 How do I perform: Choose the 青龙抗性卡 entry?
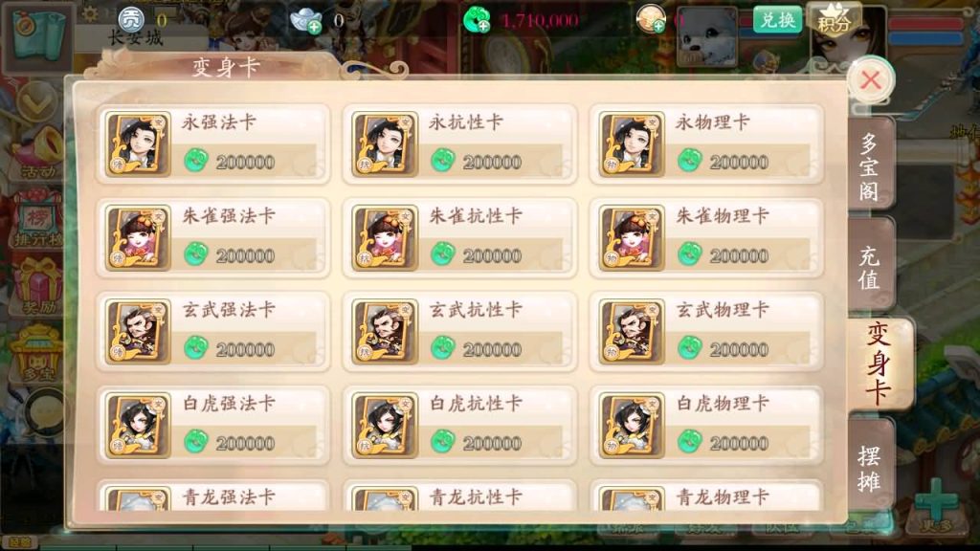click(x=459, y=496)
